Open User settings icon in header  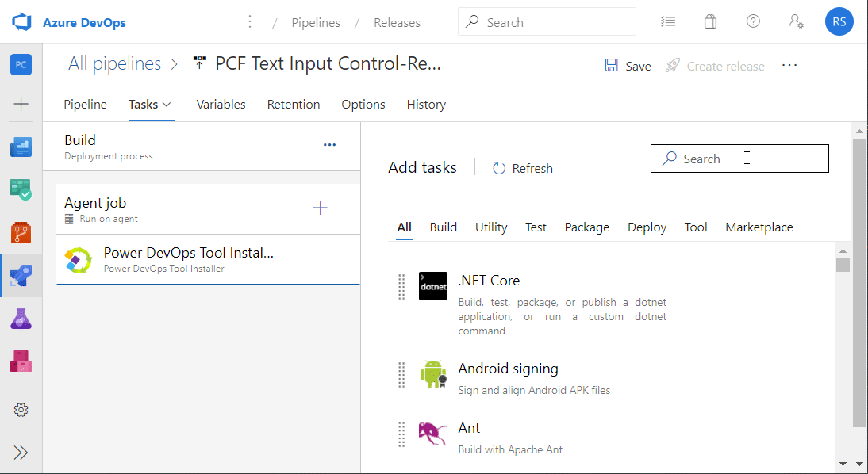pos(796,21)
